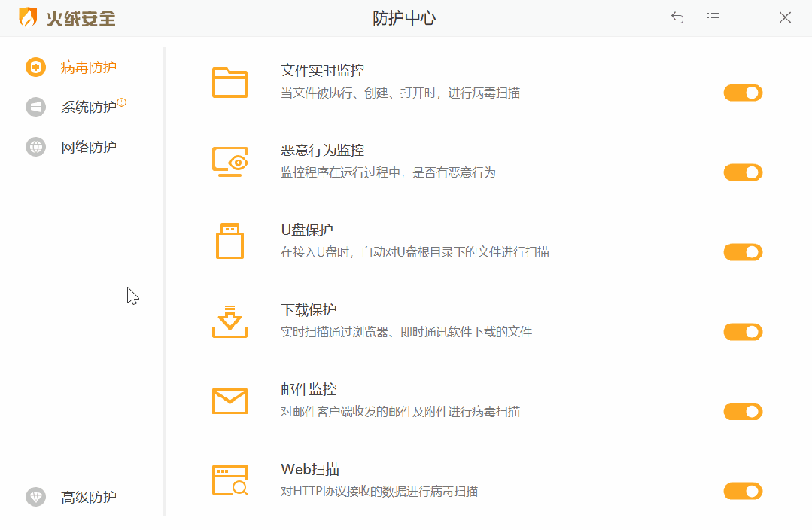The height and width of the screenshot is (530, 812).
Task: Switch off 邮件监控 toggle
Action: (x=743, y=412)
